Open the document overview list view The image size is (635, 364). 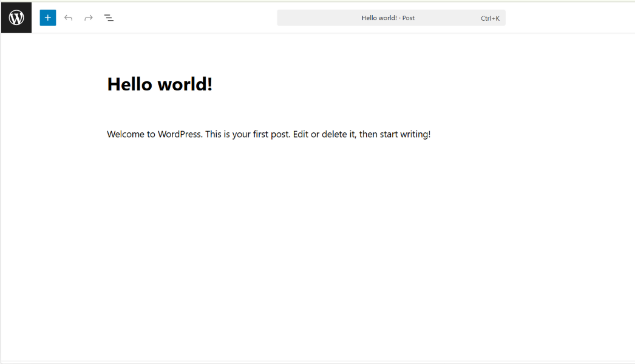pyautogui.click(x=109, y=18)
